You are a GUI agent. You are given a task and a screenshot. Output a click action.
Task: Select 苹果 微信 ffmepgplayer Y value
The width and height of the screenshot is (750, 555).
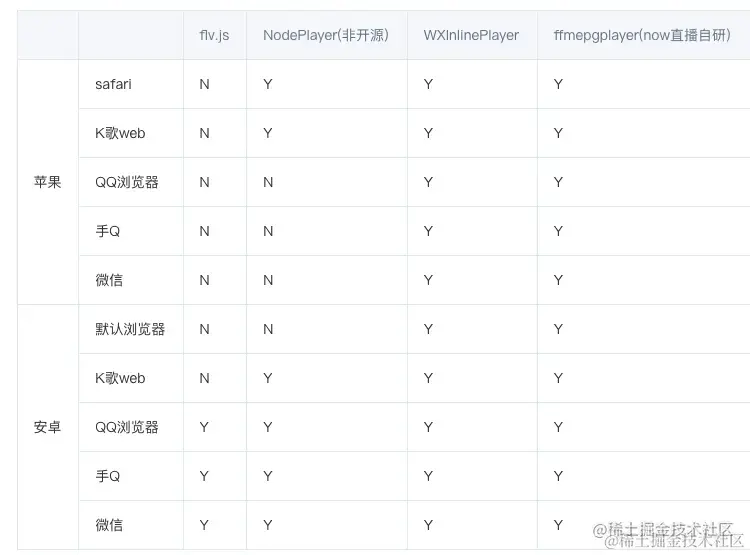pos(558,280)
